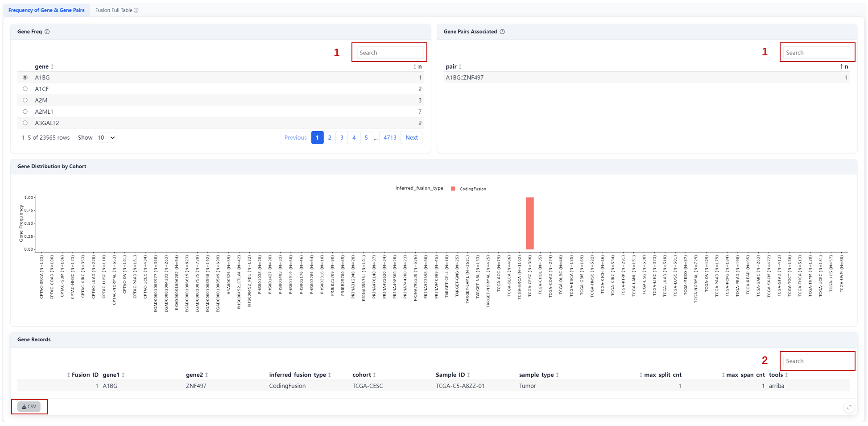Select the A3GALT2 gene radio button
This screenshot has width=868, height=426.
[x=25, y=123]
